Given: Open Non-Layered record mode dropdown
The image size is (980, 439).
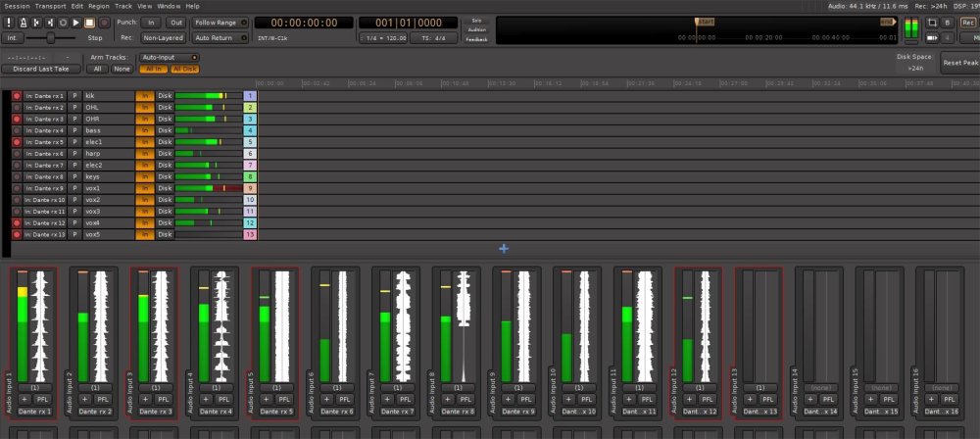Looking at the screenshot, I should (x=163, y=37).
